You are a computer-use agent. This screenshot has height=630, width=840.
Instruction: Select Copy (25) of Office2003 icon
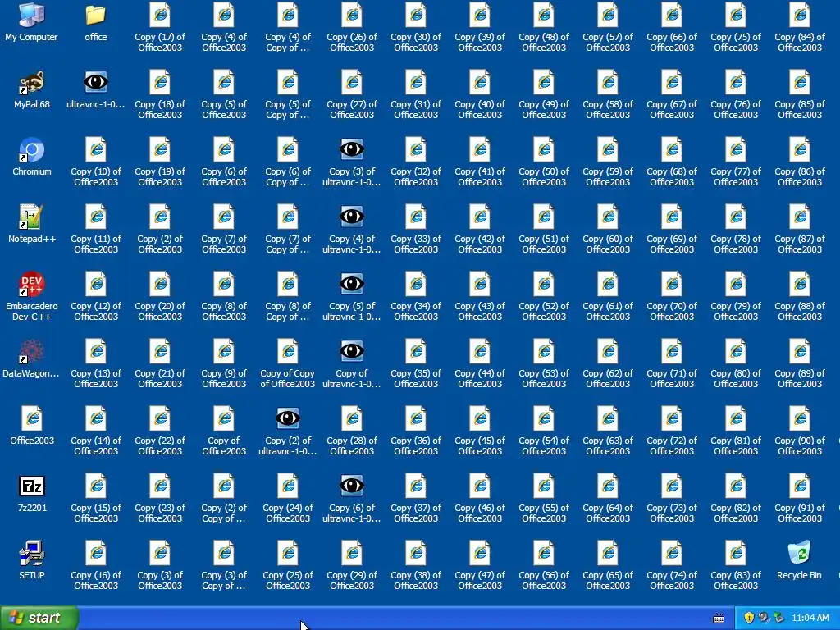[288, 554]
